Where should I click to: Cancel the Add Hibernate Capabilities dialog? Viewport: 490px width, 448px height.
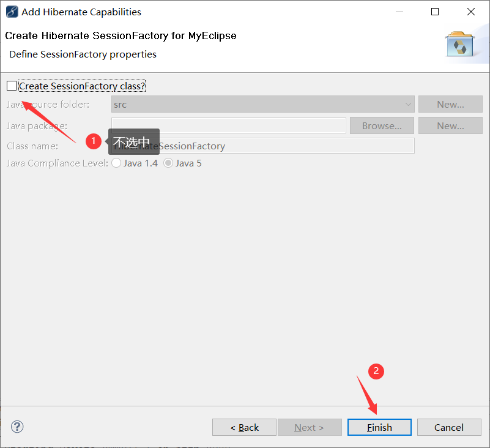point(449,427)
